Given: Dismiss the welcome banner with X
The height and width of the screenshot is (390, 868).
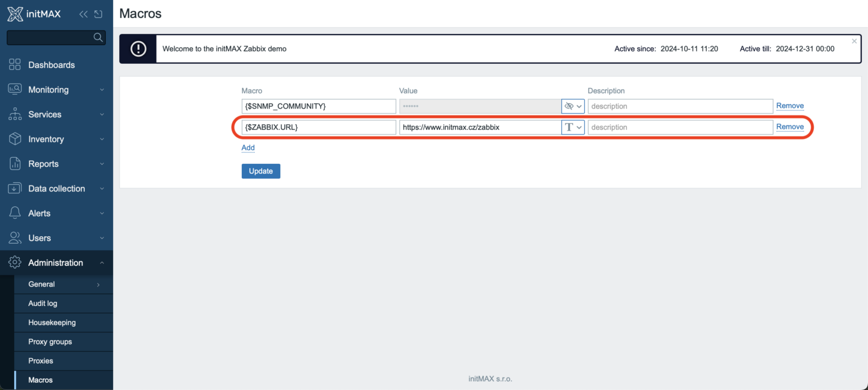Looking at the screenshot, I should 854,41.
